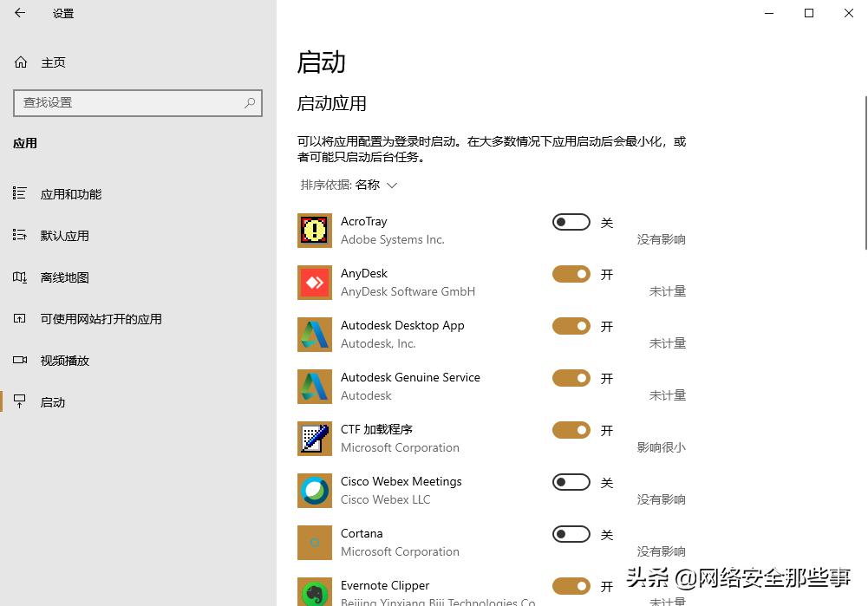Viewport: 868px width, 606px height.
Task: Open the 排序依据 sort dropdown
Action: point(347,185)
